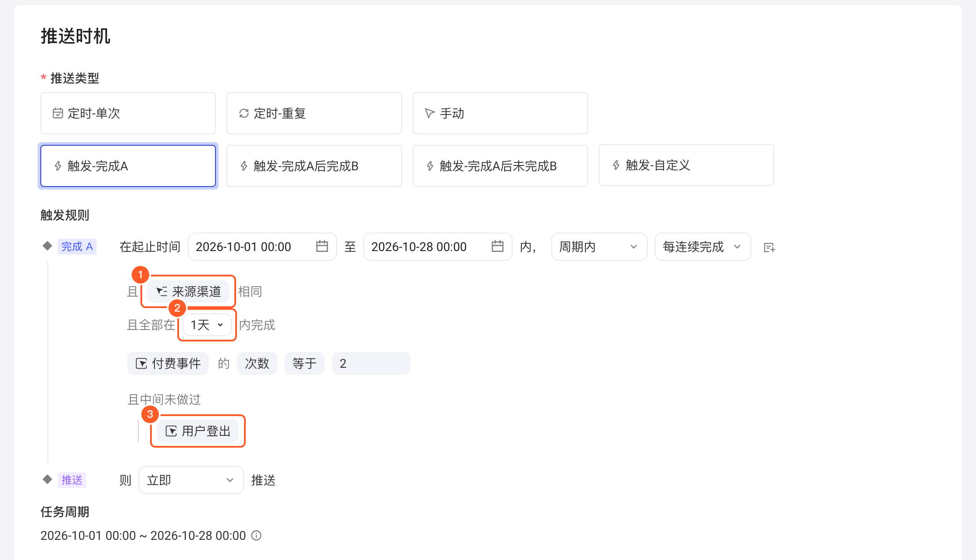Click the purple 推送 tag label
This screenshot has height=560, width=976.
tap(72, 480)
